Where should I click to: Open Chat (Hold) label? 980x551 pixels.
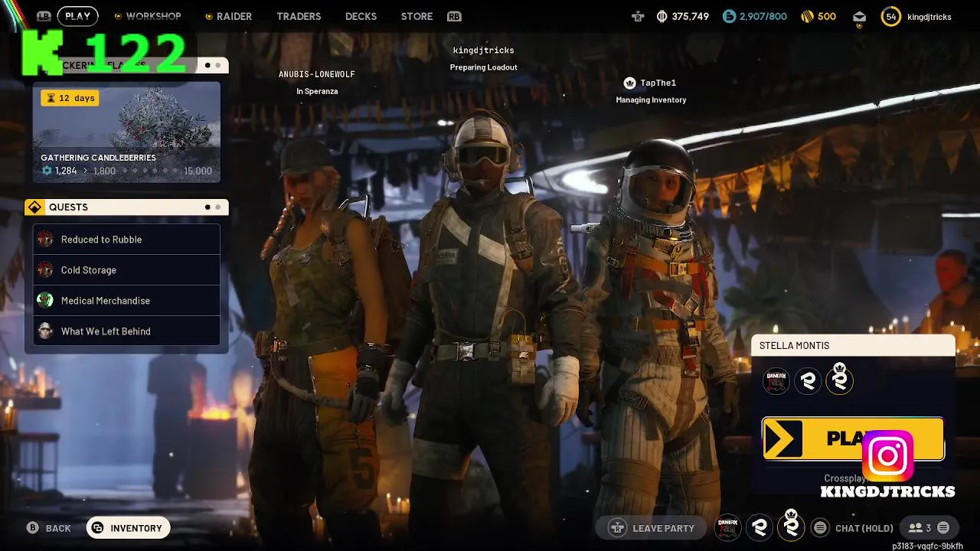[864, 528]
